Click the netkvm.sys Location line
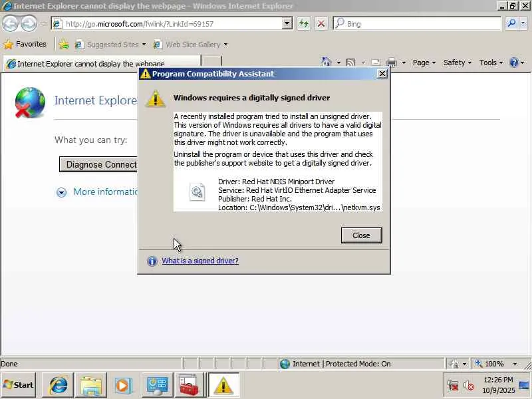This screenshot has width=532, height=399. tap(299, 207)
